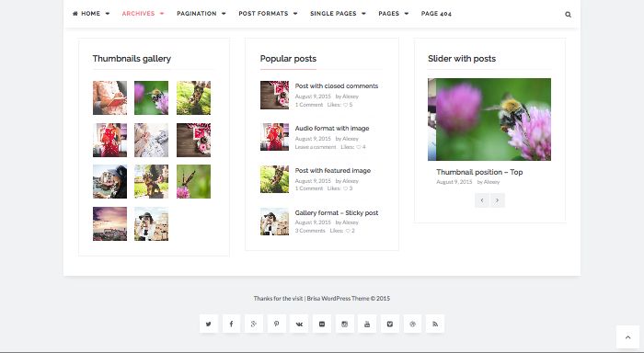Open the VK social link
The height and width of the screenshot is (353, 644).
click(299, 324)
